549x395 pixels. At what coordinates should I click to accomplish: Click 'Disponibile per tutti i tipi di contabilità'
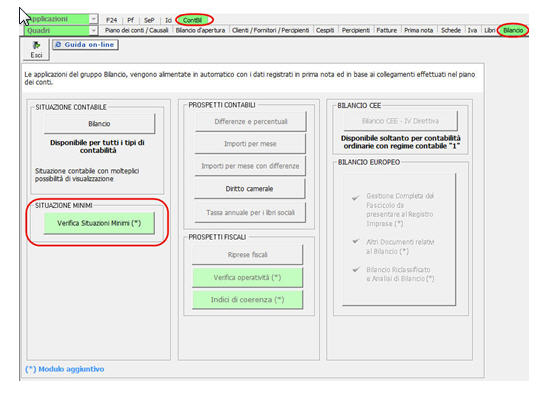point(97,146)
